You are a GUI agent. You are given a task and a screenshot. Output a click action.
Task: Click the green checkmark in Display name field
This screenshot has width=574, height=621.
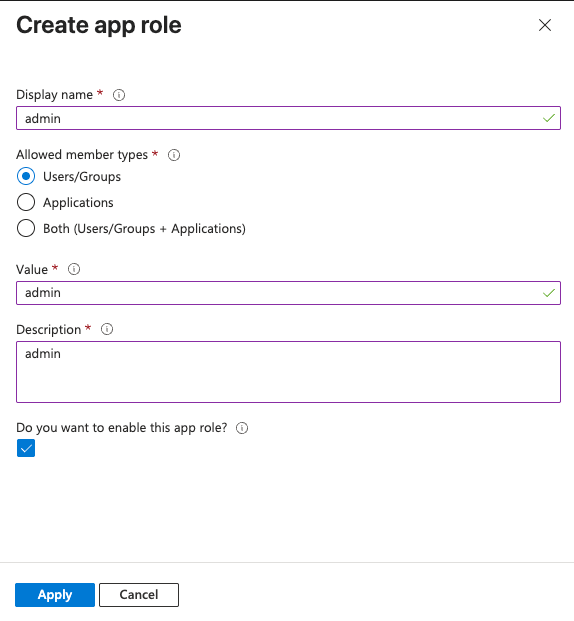tap(549, 118)
